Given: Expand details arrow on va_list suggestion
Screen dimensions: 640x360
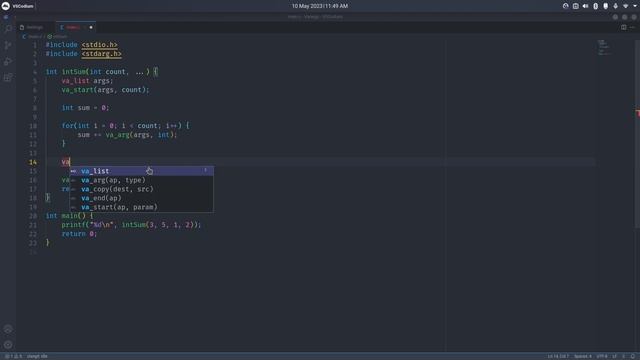Looking at the screenshot, I should pyautogui.click(x=206, y=170).
